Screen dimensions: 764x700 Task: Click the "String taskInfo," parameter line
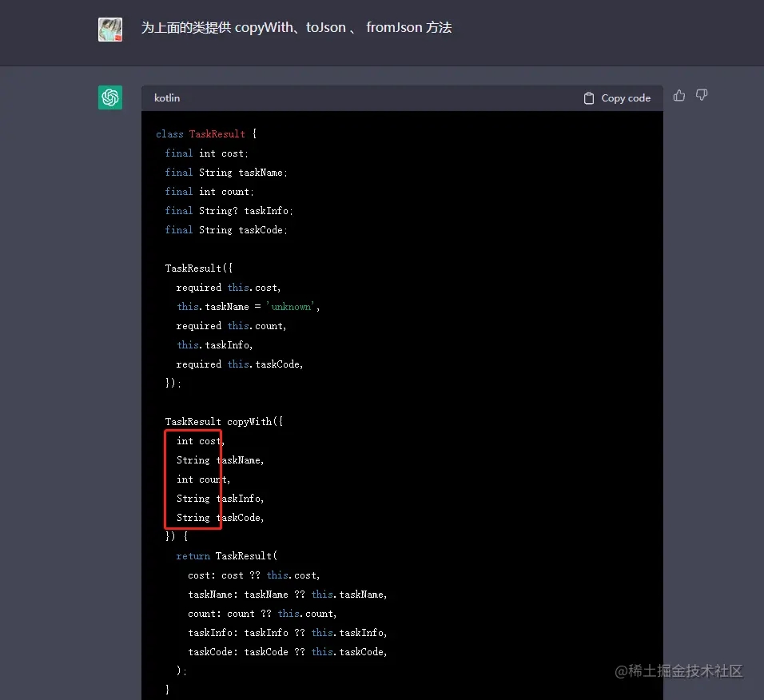tap(221, 499)
